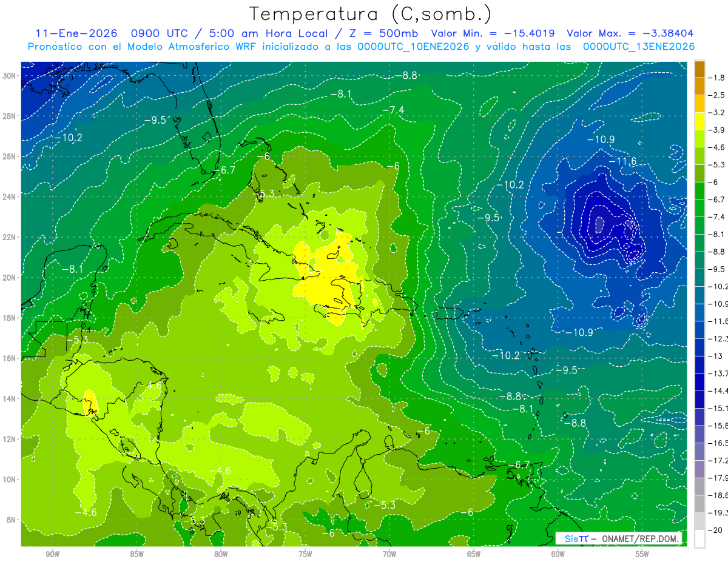This screenshot has height=562, width=728.
Task: Pick the teal swatch between -9.5 and -10.2
Action: [x=699, y=278]
